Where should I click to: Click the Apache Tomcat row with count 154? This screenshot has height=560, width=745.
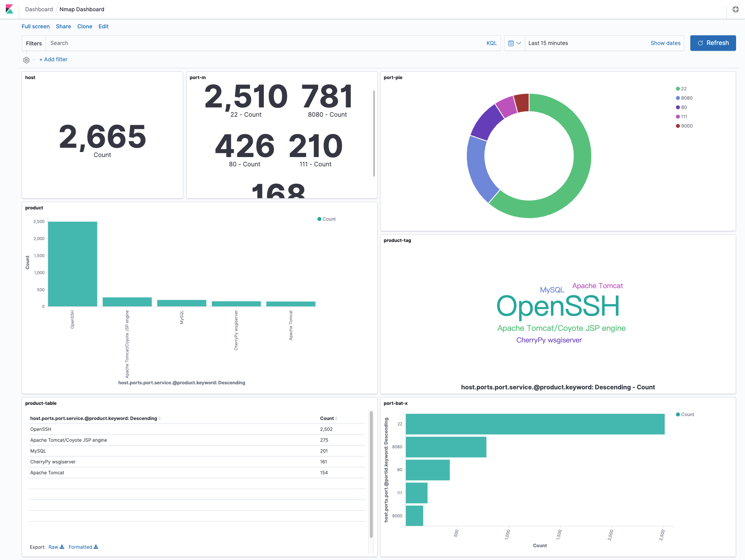pyautogui.click(x=197, y=473)
